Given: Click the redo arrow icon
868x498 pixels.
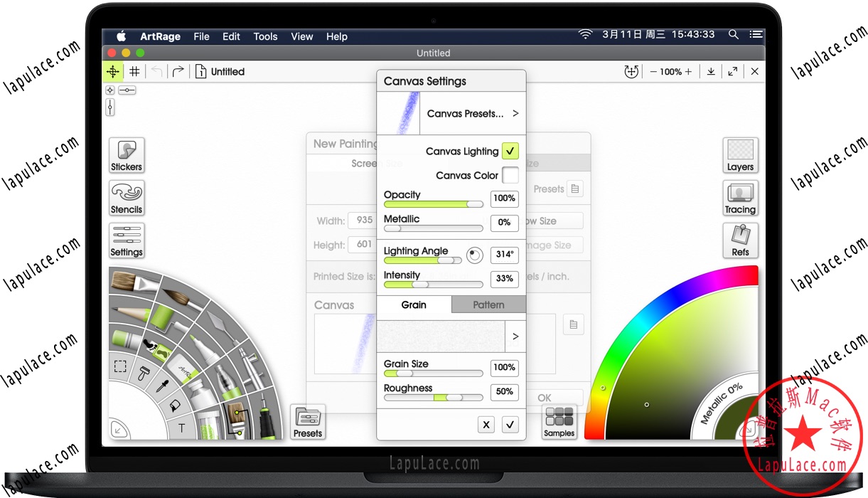Looking at the screenshot, I should click(x=176, y=71).
